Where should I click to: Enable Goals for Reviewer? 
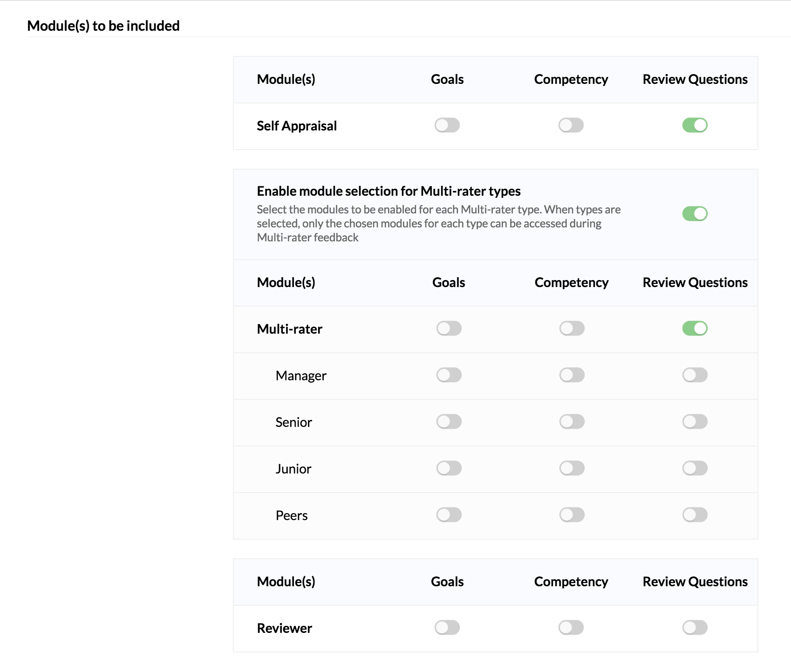click(447, 628)
